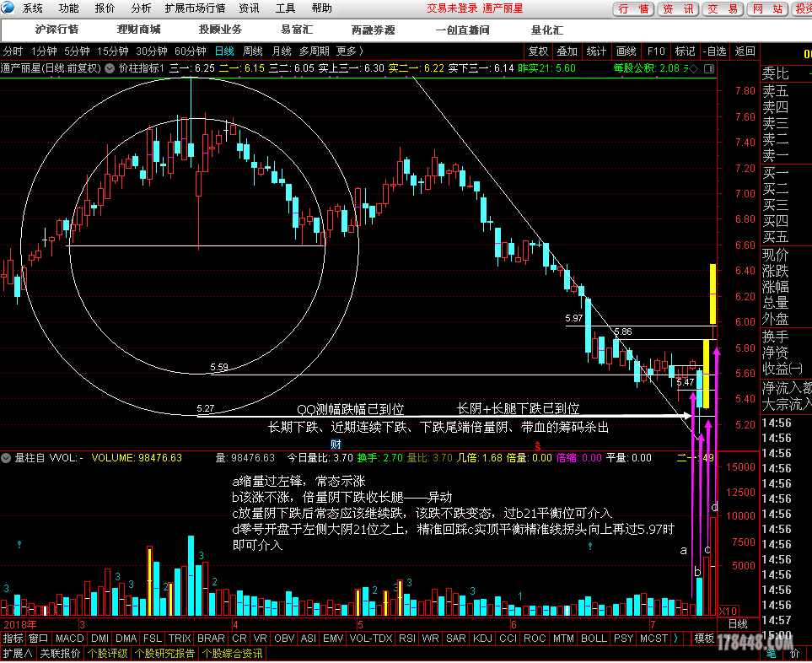Open the main chart indicator dropdown arrow
Image resolution: width=812 pixels, height=663 pixels.
pos(110,68)
